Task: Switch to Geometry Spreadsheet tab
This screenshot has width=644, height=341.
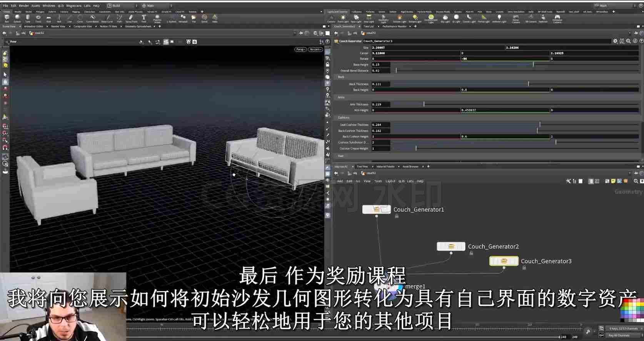Action: 138,27
